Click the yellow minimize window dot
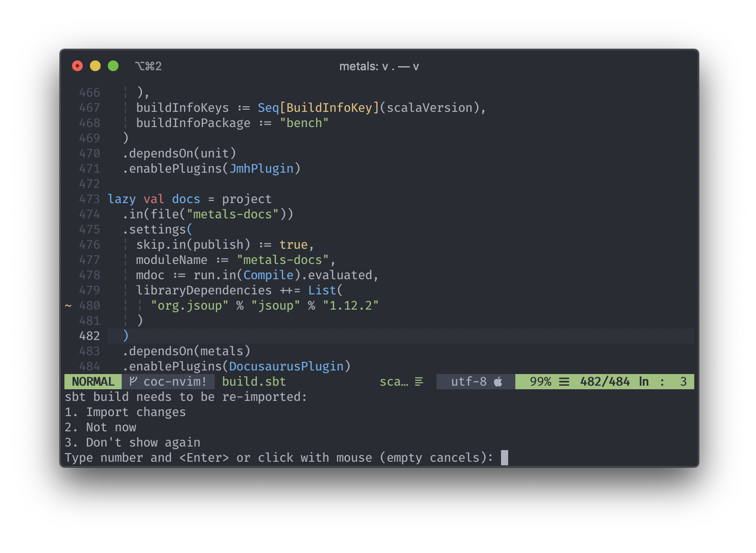The height and width of the screenshot is (553, 756). (x=95, y=66)
